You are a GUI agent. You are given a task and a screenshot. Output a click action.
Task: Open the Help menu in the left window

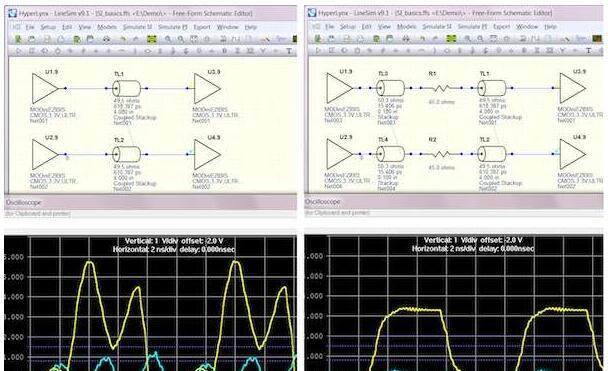point(251,27)
